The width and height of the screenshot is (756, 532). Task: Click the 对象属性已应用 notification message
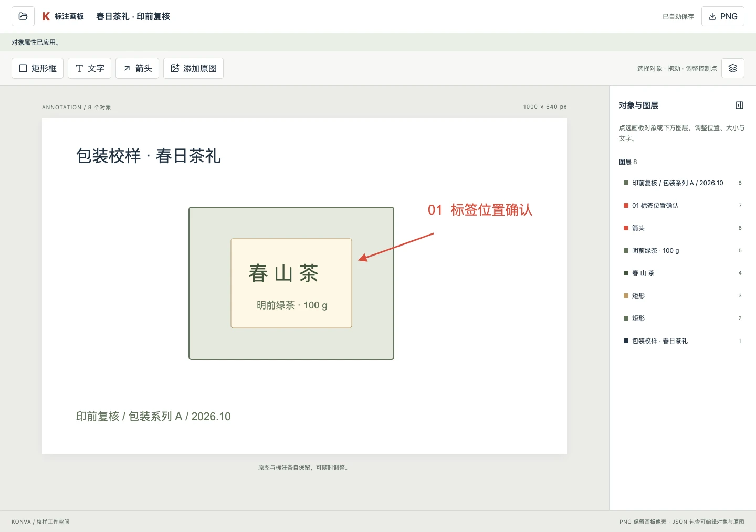[36, 42]
